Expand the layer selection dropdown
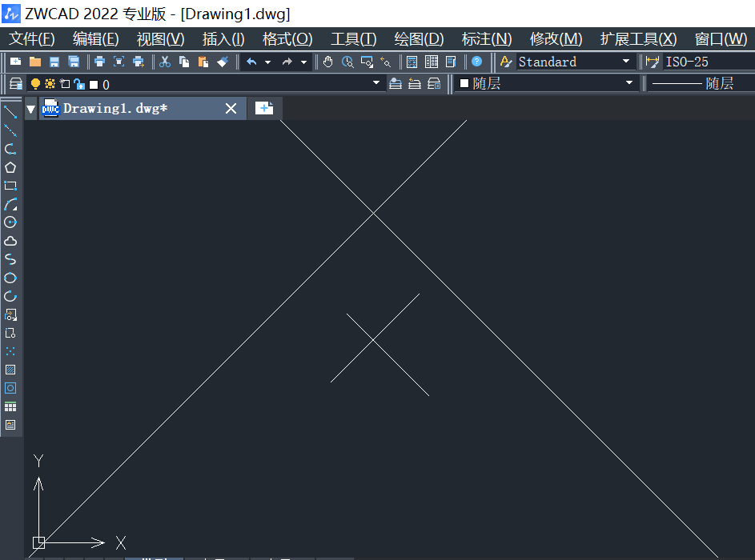755x560 pixels. click(x=376, y=82)
